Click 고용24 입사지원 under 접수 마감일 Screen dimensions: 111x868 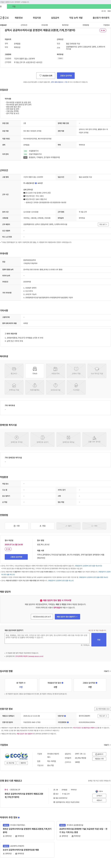tap(16, 557)
